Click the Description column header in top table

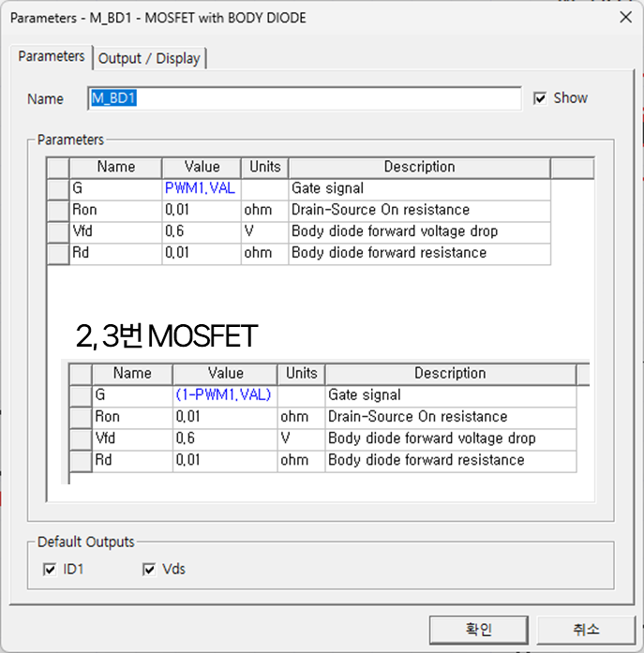pos(418,167)
